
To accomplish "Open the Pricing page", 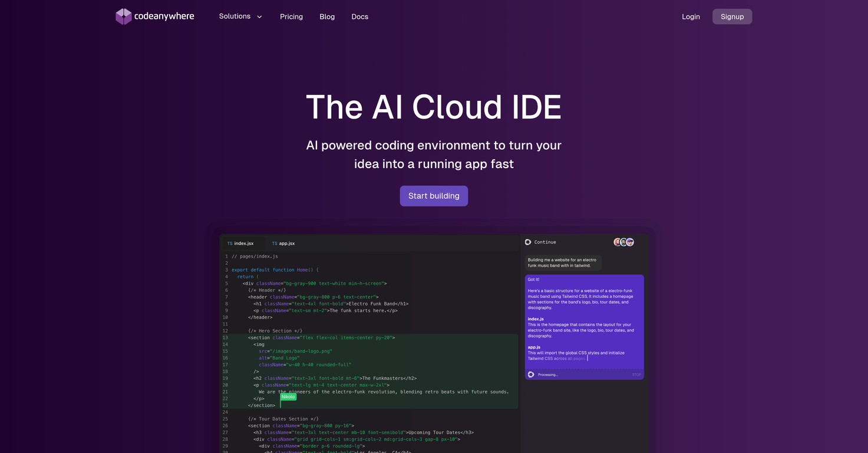I will tap(291, 17).
